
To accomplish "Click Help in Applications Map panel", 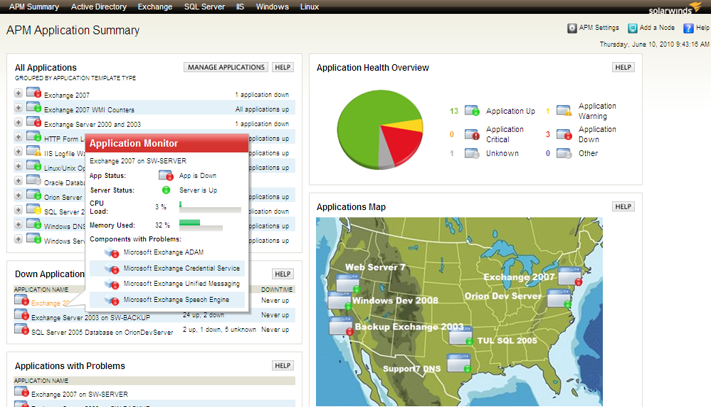I will click(x=623, y=207).
